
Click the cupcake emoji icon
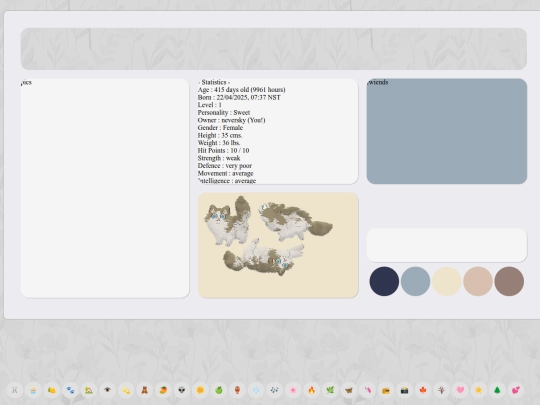click(33, 390)
